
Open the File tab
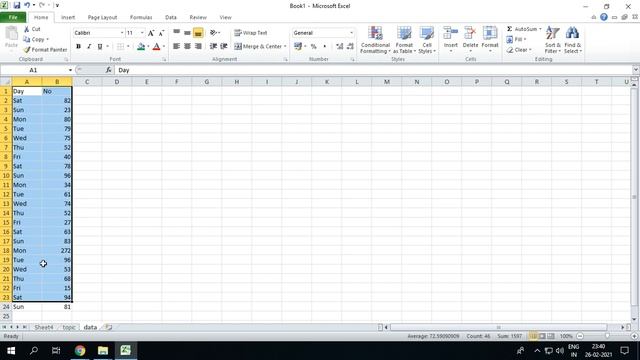click(13, 17)
